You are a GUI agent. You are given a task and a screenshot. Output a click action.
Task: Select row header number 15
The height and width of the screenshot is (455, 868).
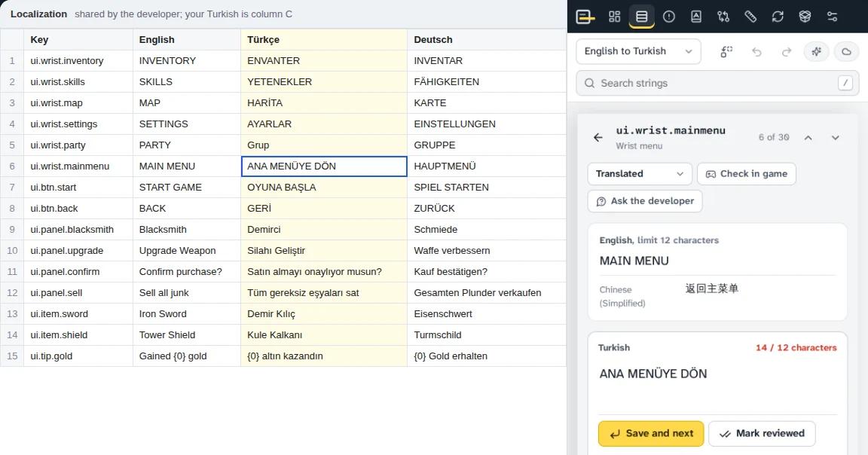pos(12,356)
